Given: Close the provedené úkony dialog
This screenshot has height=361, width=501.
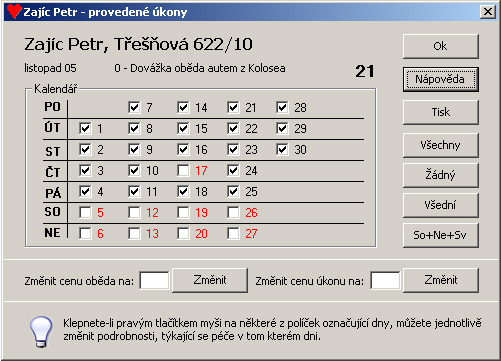Looking at the screenshot, I should 488,12.
